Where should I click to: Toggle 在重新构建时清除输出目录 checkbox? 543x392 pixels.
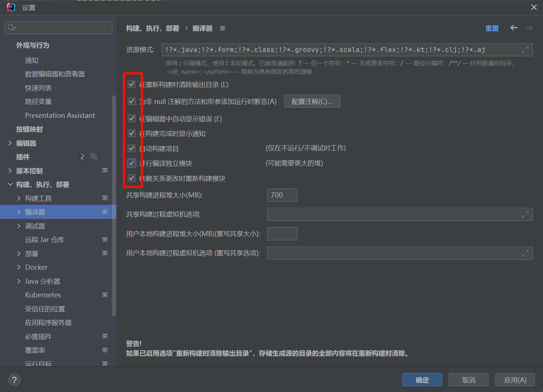pos(132,84)
